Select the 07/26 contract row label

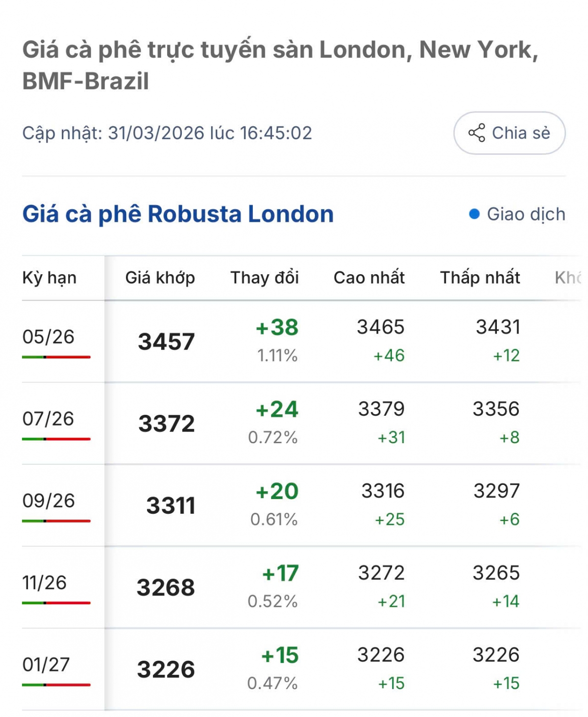(x=48, y=419)
